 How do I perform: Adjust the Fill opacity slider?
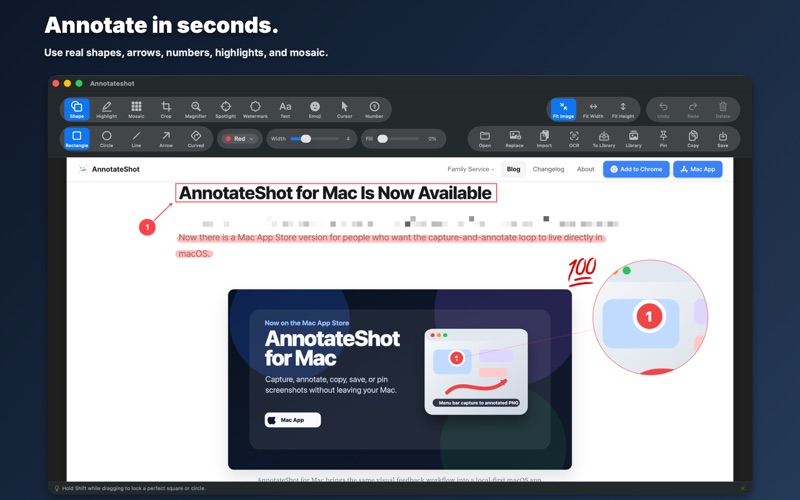[x=399, y=139]
